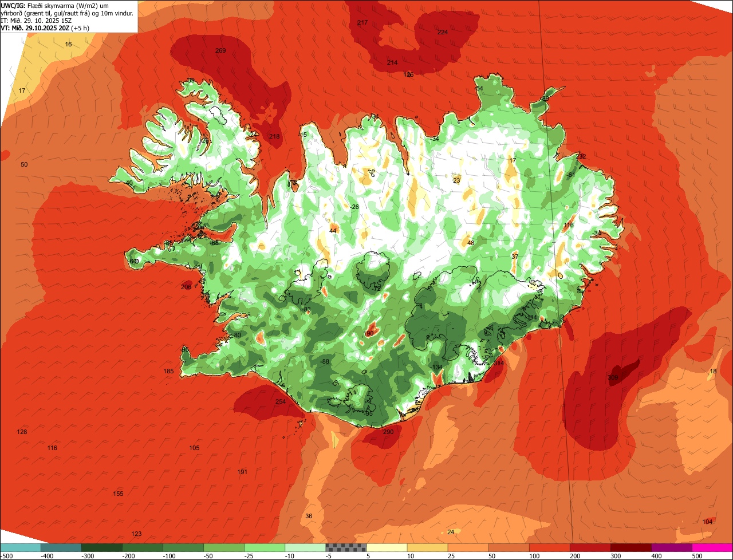Click the map value '44' in northwest Iceland

333,231
